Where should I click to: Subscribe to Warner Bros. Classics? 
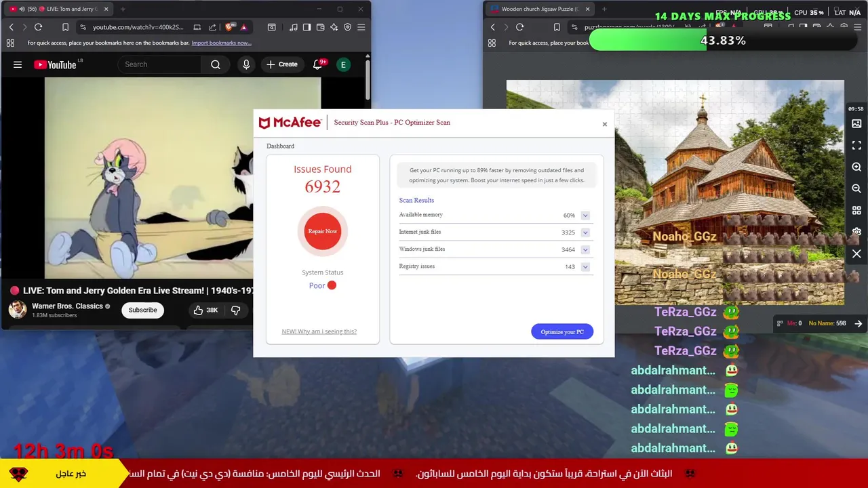pos(142,310)
